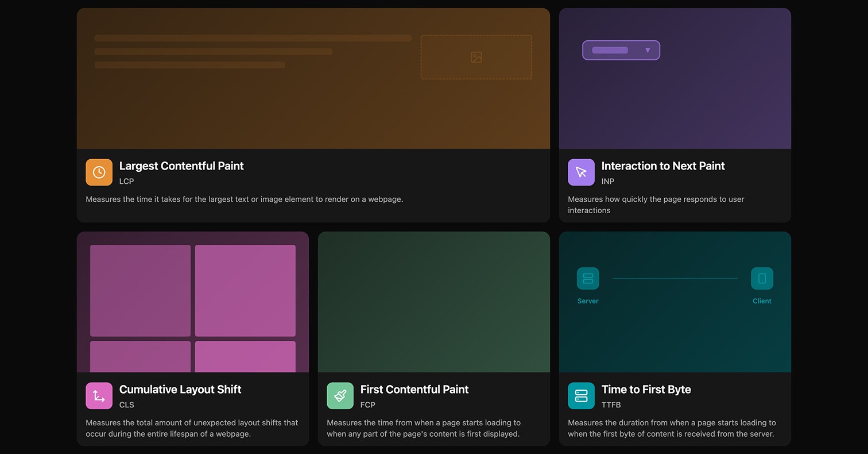868x454 pixels.
Task: Select the purple cursor icon beside Interaction to Next Paint
Action: pos(581,172)
